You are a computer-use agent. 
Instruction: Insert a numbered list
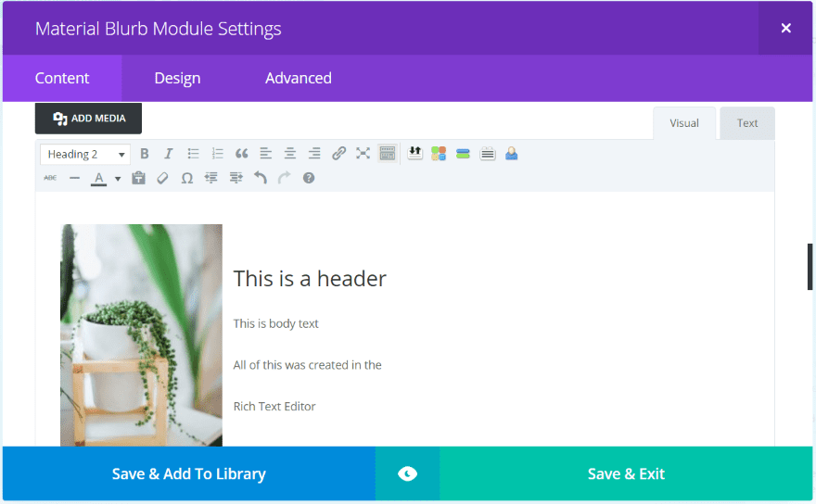[218, 154]
